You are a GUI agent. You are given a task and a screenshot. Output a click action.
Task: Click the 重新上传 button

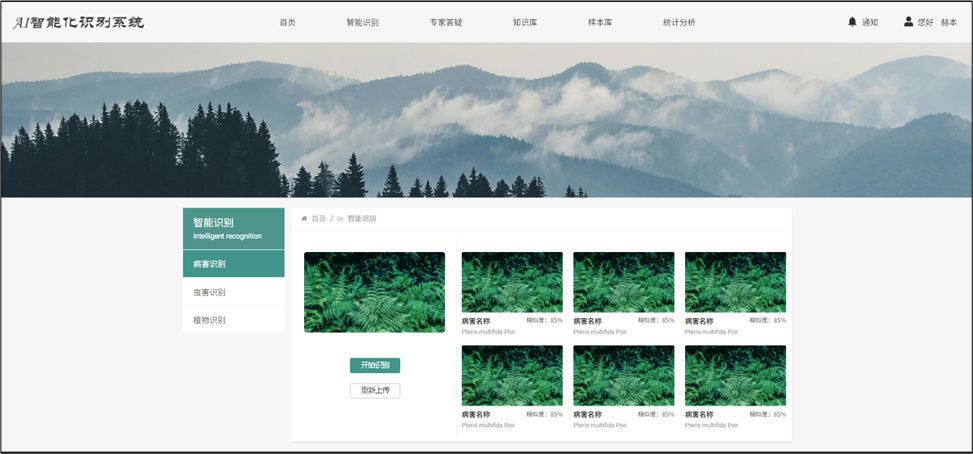click(x=375, y=391)
